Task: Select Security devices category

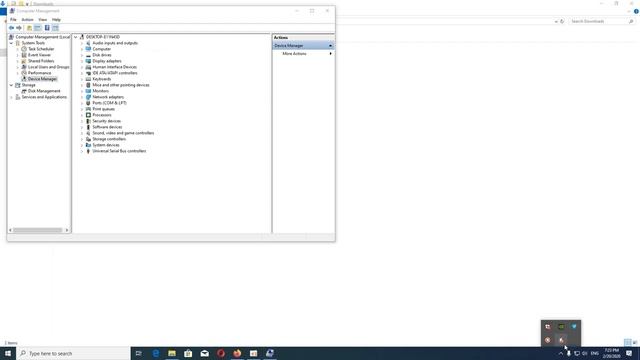Action: click(107, 121)
